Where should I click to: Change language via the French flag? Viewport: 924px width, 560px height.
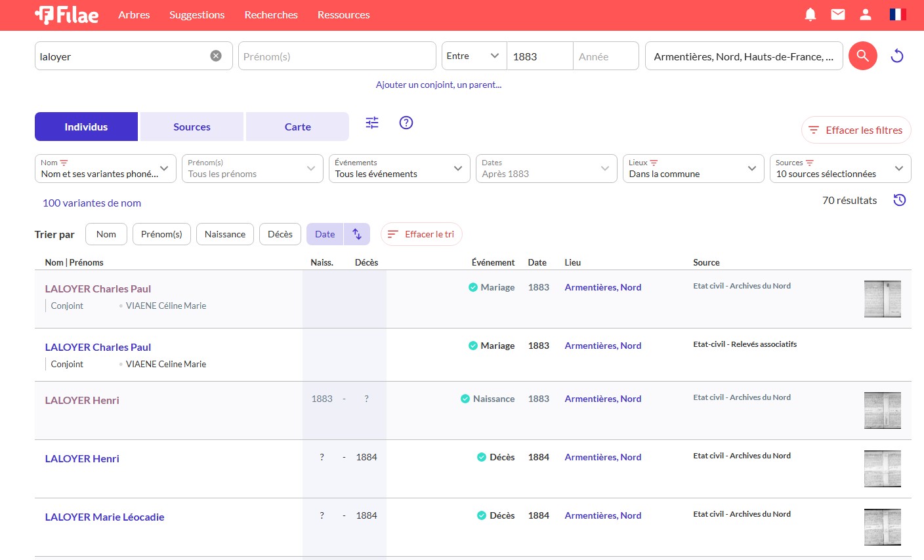coord(897,14)
